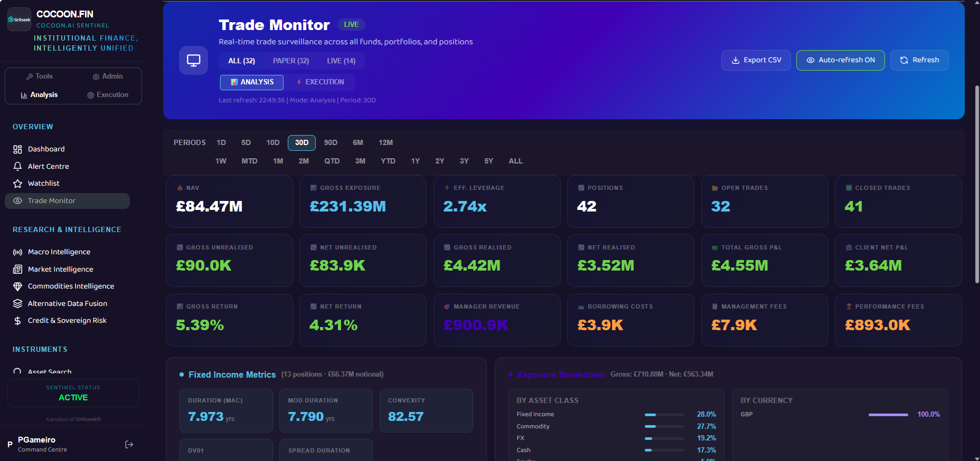Viewport: 980px width, 461px height.
Task: Select the 30D period
Action: tap(301, 143)
